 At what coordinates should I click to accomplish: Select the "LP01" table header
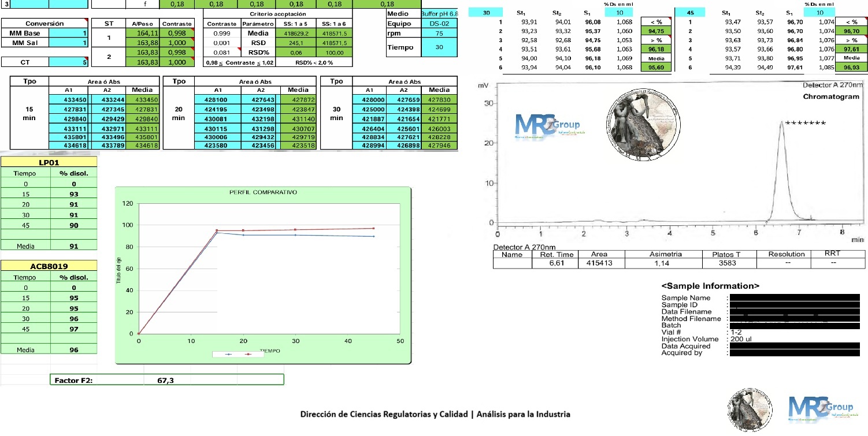pos(49,162)
